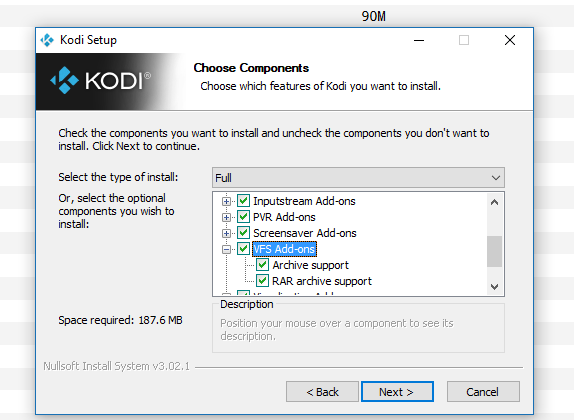Go back with the Back button
Image resolution: width=574 pixels, height=420 pixels.
point(322,392)
